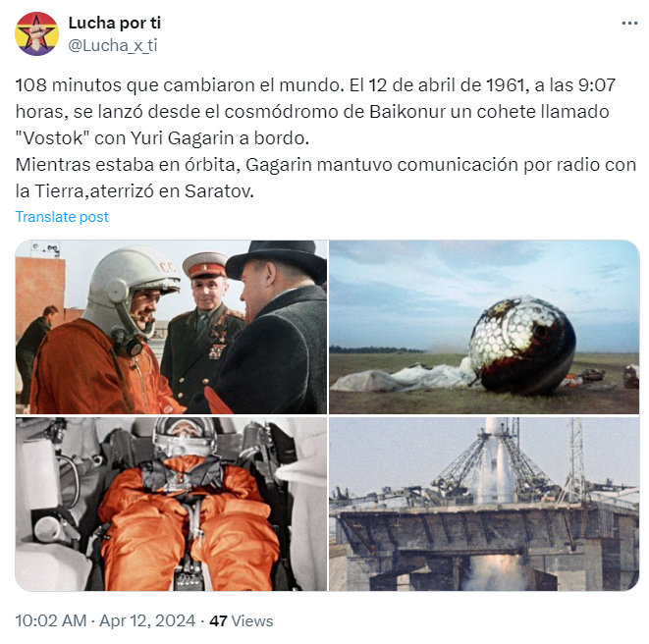The width and height of the screenshot is (649, 644).
Task: Click the @Lucha_x_ti handle
Action: click(113, 45)
